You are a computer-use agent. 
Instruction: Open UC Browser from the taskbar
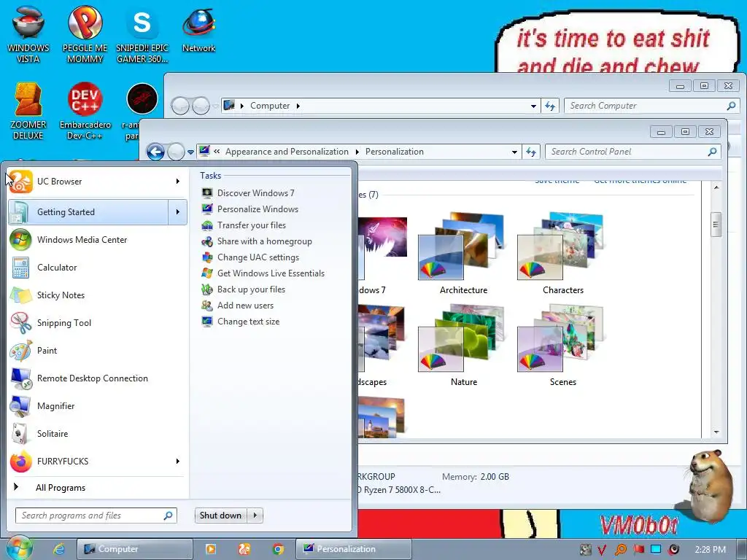point(244,549)
